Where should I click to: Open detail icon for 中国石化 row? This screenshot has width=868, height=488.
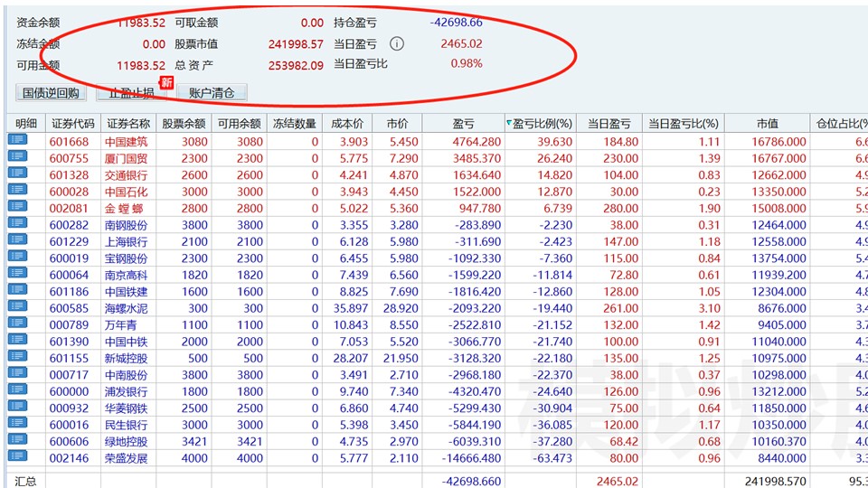(18, 189)
